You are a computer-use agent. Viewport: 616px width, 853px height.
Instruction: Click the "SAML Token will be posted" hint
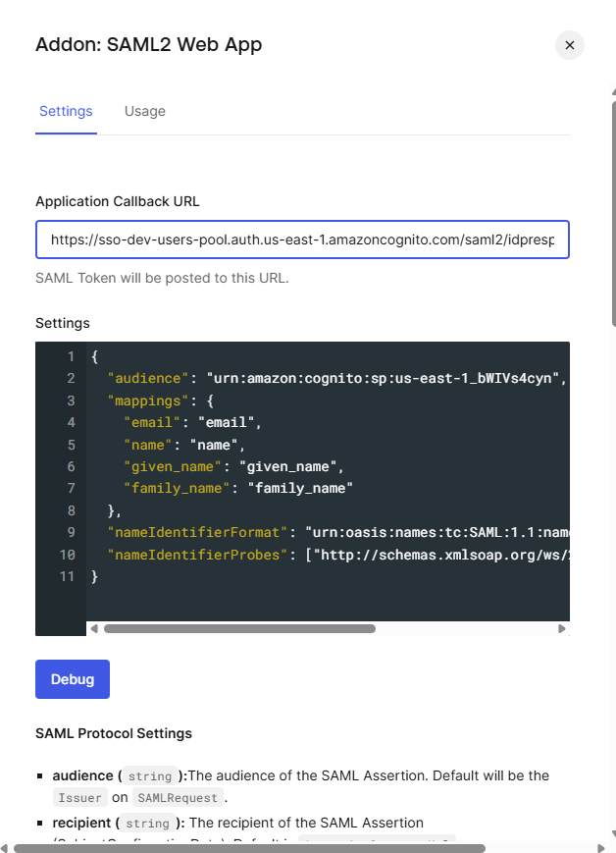162,278
